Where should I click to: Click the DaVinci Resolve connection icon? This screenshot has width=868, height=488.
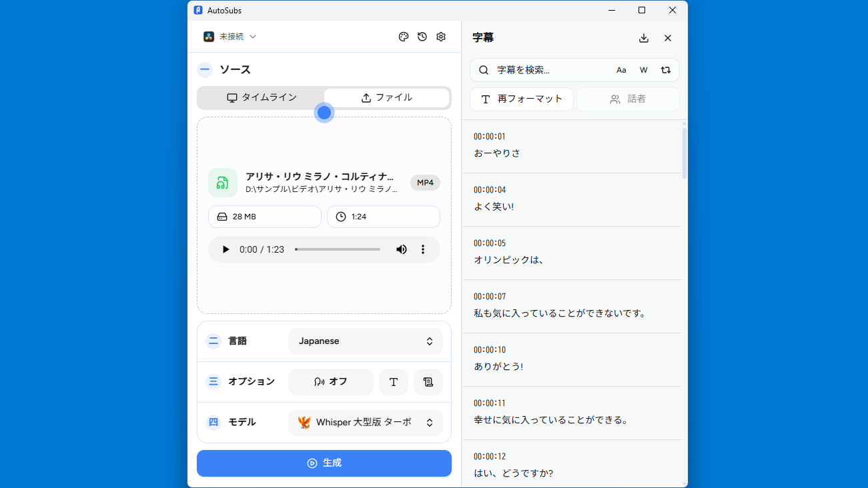[x=209, y=37]
